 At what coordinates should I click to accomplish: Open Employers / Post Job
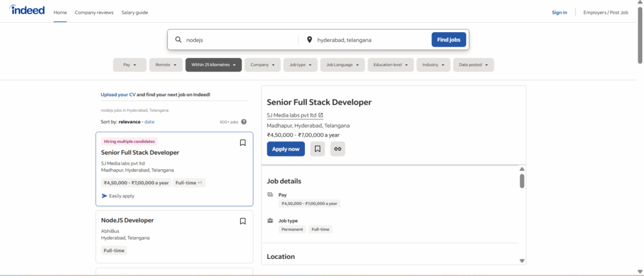click(x=606, y=13)
